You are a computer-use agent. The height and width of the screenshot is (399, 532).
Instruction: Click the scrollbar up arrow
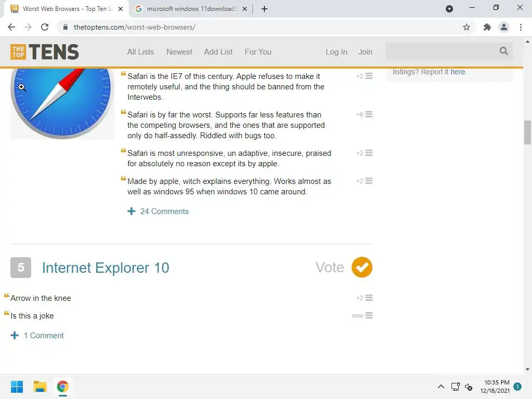click(527, 42)
